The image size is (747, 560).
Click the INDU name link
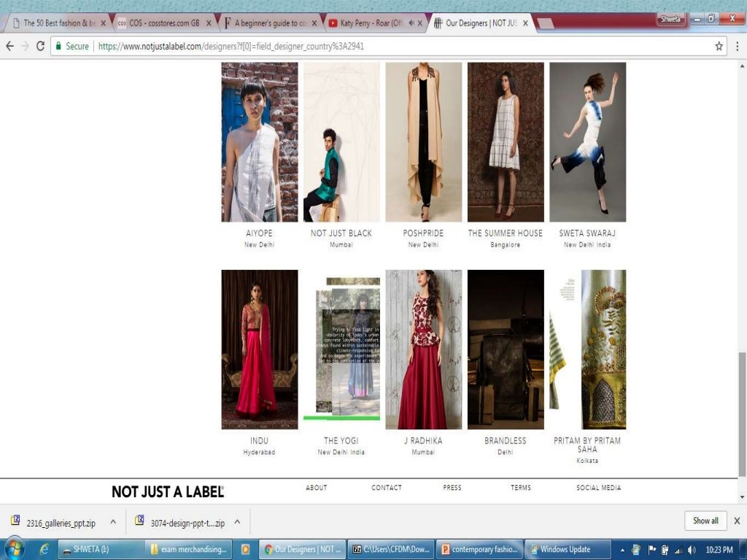click(259, 441)
